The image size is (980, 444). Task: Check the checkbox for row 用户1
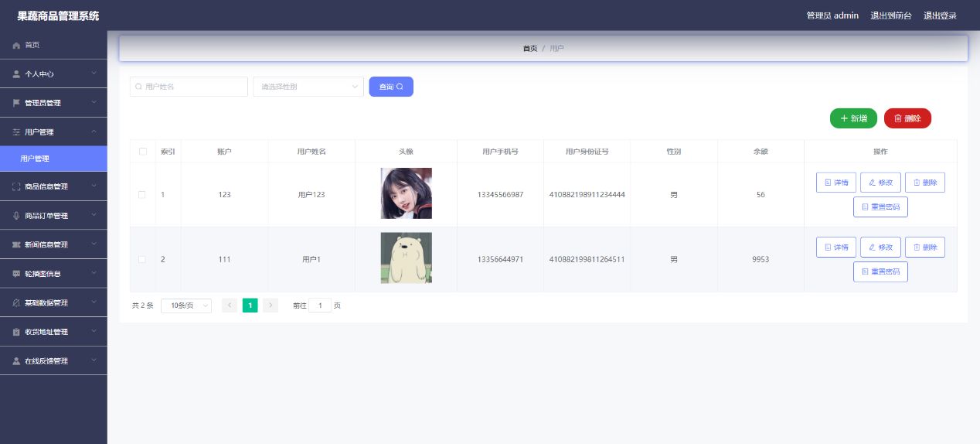(x=142, y=260)
